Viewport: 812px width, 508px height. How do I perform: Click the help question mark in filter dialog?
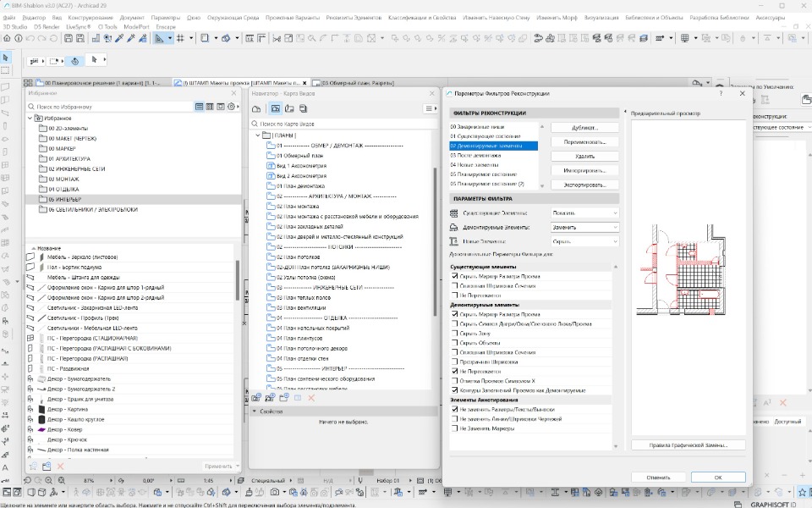721,93
